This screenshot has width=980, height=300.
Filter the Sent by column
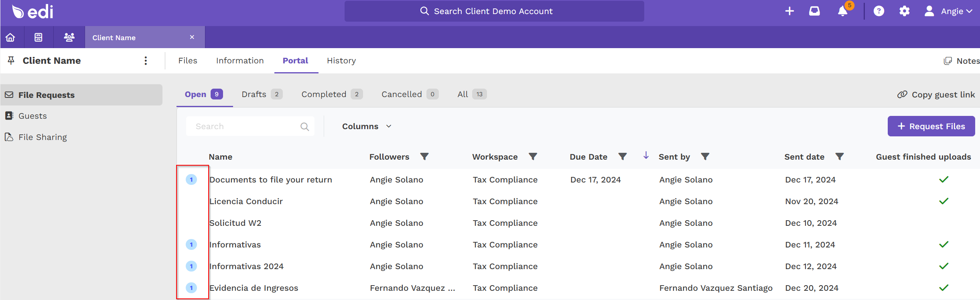click(705, 156)
